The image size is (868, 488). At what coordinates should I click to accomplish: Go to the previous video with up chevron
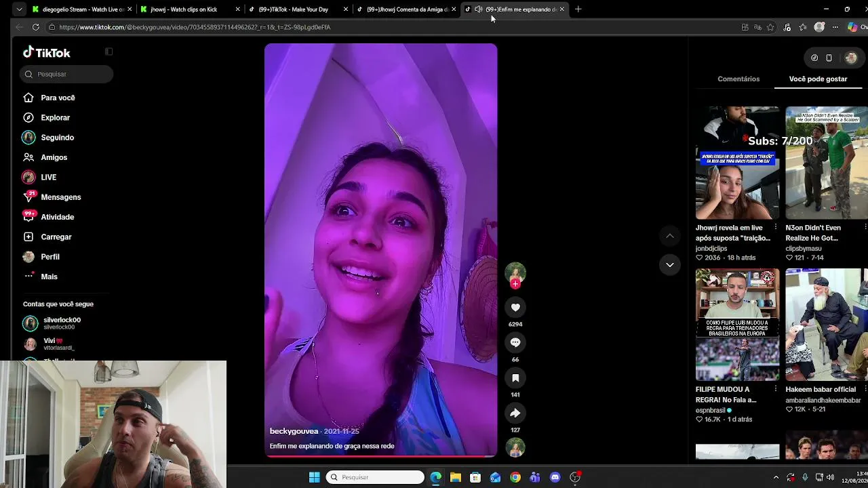(x=670, y=236)
